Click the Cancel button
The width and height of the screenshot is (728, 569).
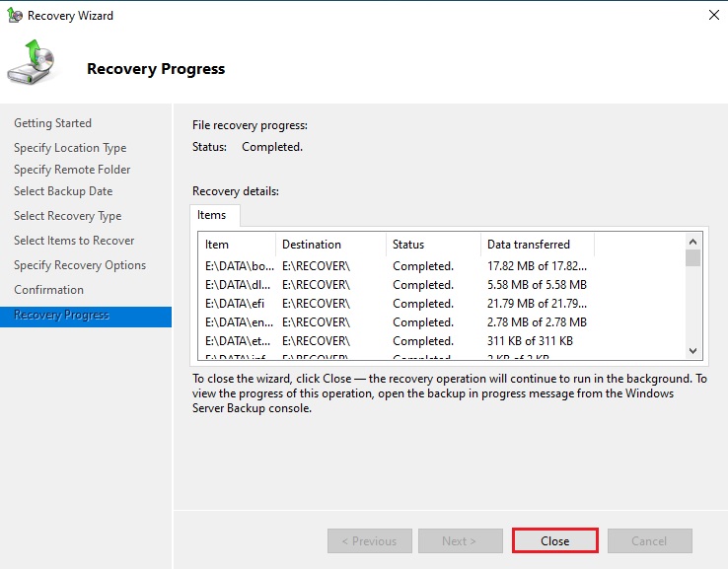(x=649, y=541)
